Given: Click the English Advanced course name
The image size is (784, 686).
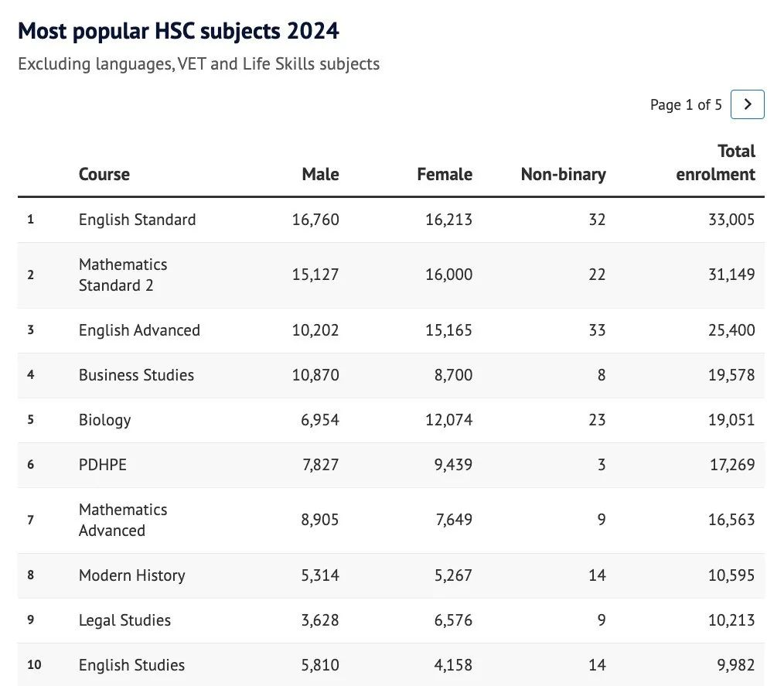Looking at the screenshot, I should click(139, 330).
